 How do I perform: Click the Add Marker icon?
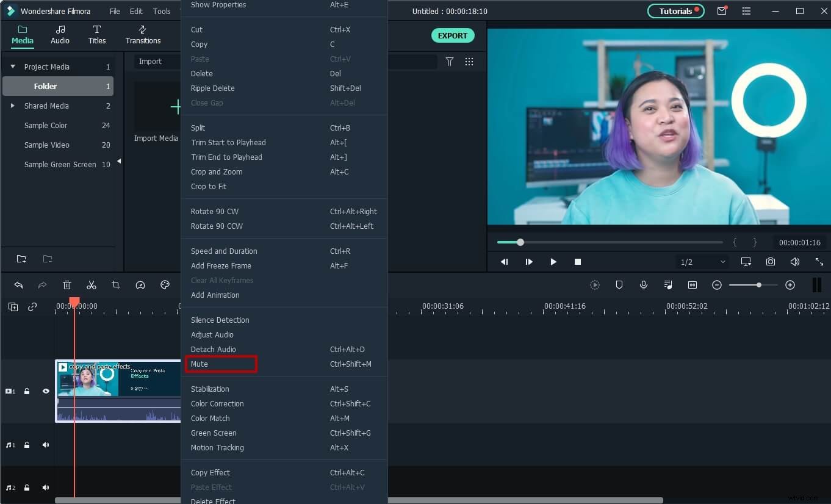(619, 284)
